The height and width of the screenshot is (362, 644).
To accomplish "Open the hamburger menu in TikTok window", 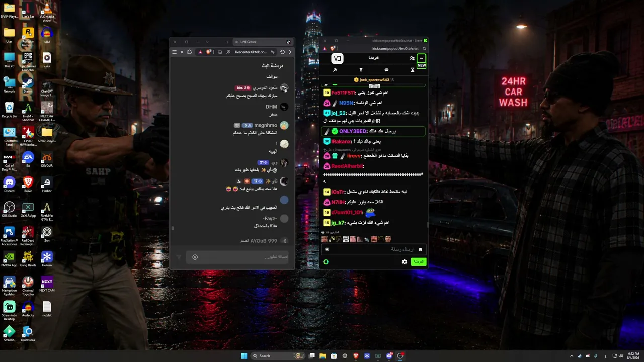I will pos(174,52).
